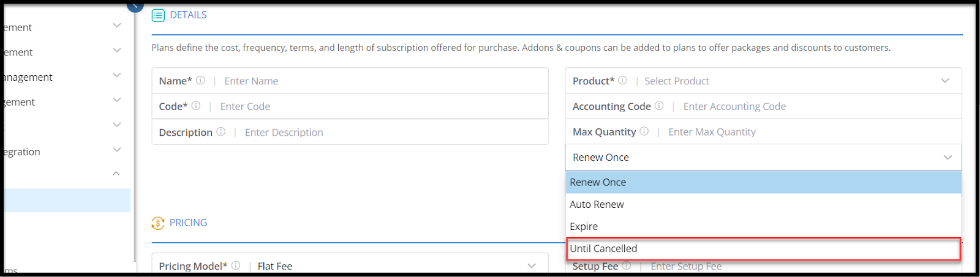The width and height of the screenshot is (980, 277).
Task: Click the info icon next to Product
Action: 623,81
